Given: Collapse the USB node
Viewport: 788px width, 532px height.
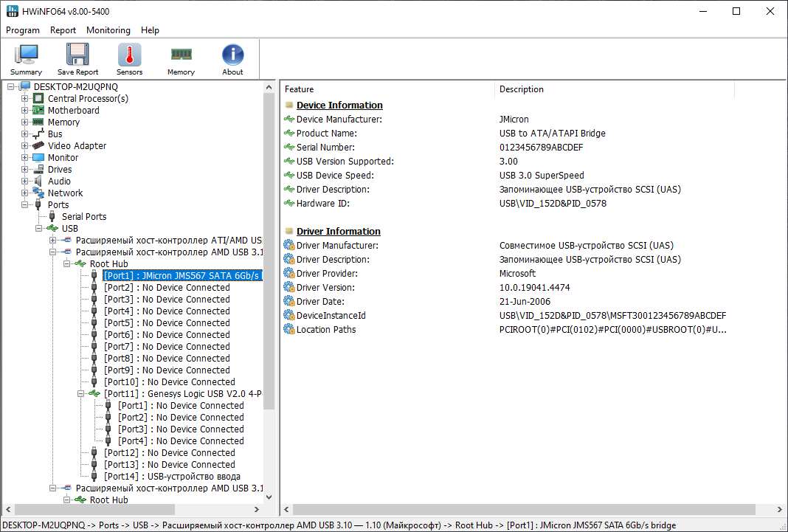Looking at the screenshot, I should coord(38,228).
